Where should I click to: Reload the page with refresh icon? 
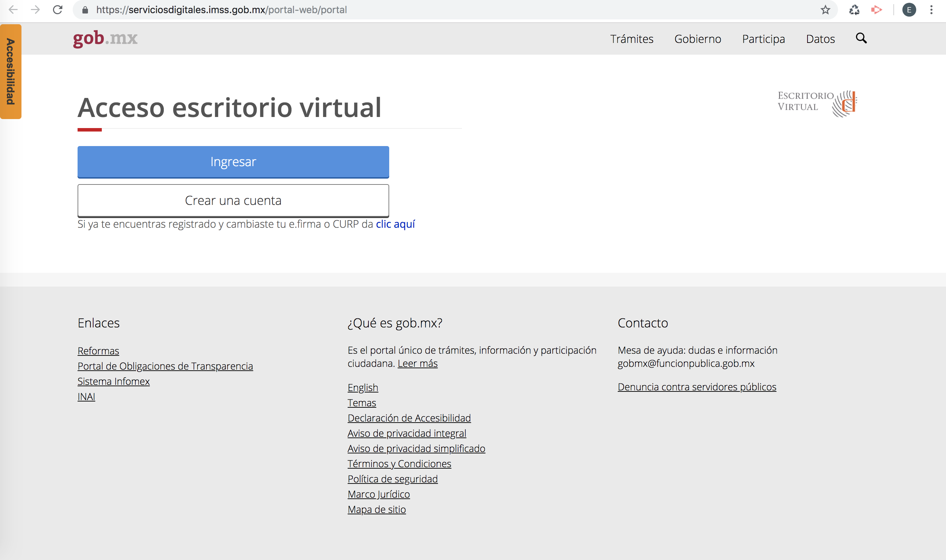57,10
